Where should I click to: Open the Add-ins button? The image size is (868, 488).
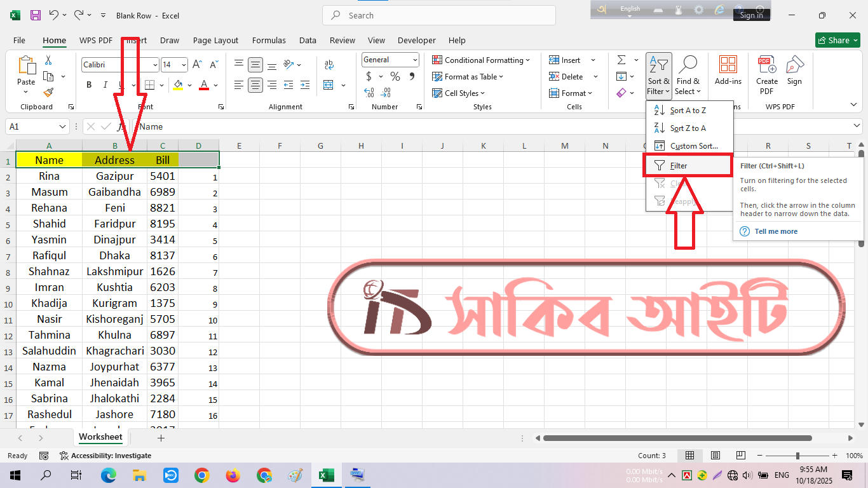point(728,71)
